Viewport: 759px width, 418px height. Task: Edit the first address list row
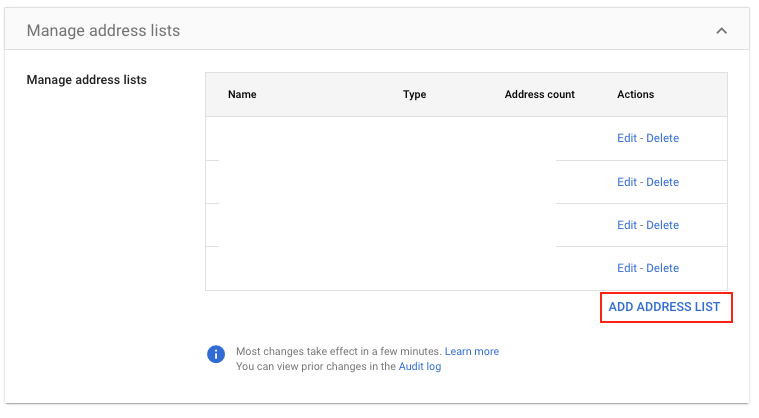point(627,138)
